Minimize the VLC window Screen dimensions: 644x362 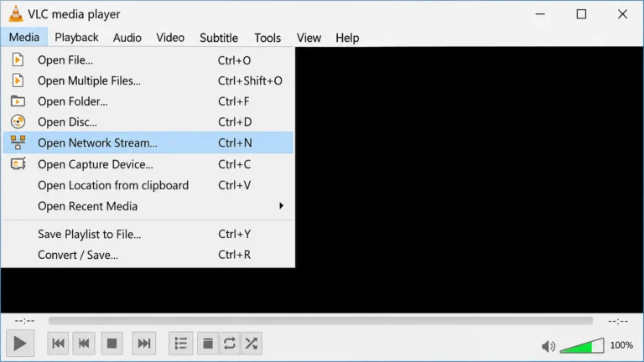point(540,14)
